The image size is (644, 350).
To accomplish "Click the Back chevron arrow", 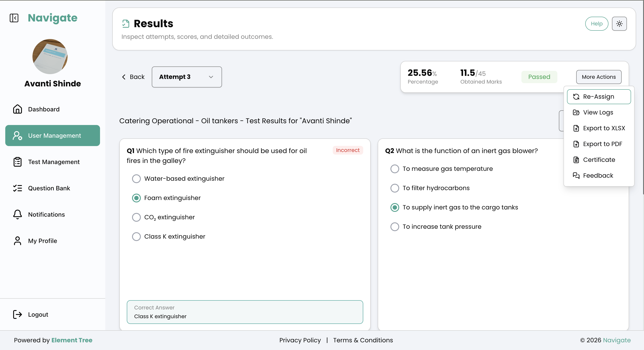I will pos(124,77).
